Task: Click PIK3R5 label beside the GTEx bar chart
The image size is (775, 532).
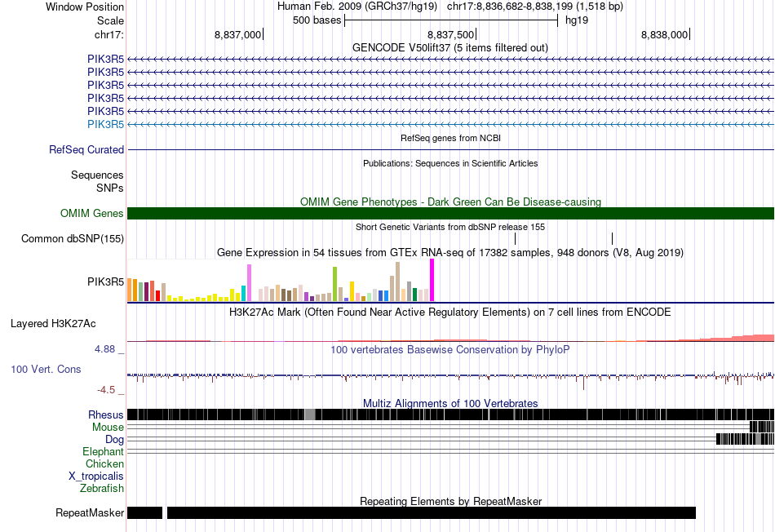Action: [x=106, y=282]
